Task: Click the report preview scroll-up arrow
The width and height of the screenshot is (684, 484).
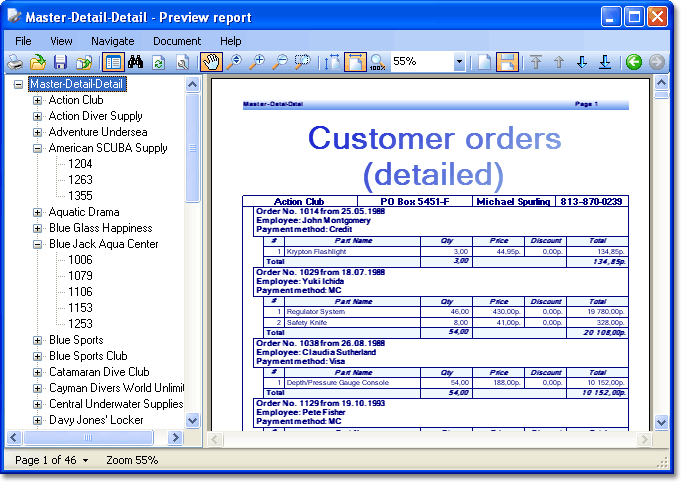Action: pos(661,82)
